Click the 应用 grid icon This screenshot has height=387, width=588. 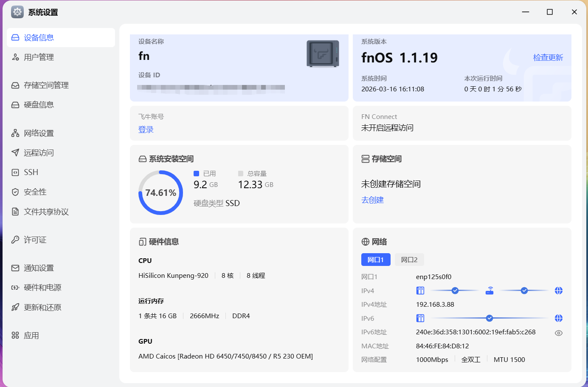pos(15,336)
